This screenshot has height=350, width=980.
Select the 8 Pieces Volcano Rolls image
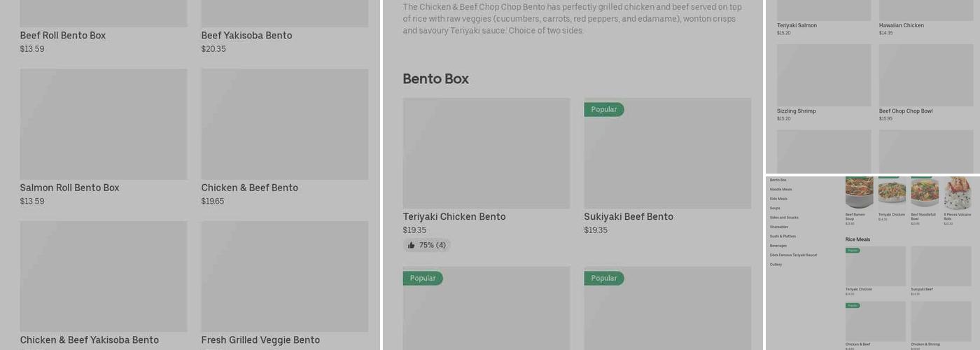pyautogui.click(x=957, y=193)
